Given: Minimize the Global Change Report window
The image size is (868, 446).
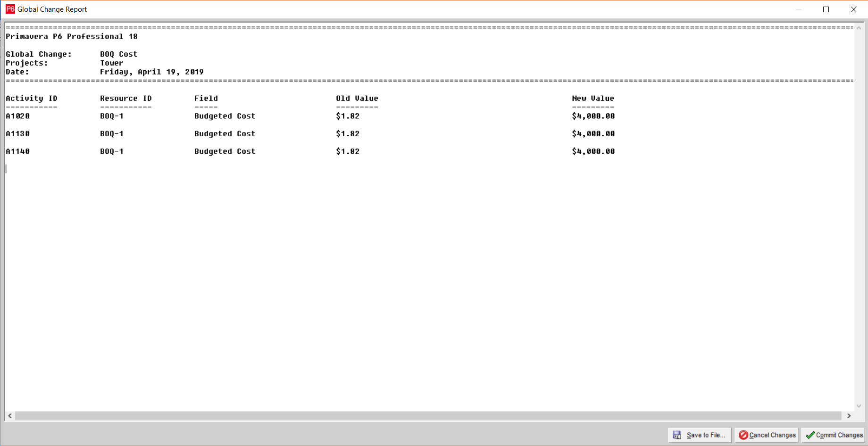Looking at the screenshot, I should pos(799,9).
